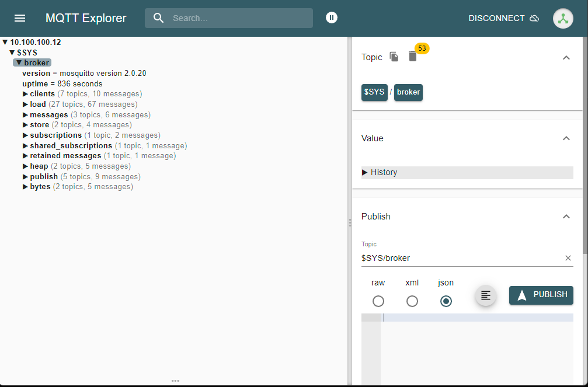The height and width of the screenshot is (387, 588).
Task: Pause topic updates with the pause button
Action: point(332,18)
